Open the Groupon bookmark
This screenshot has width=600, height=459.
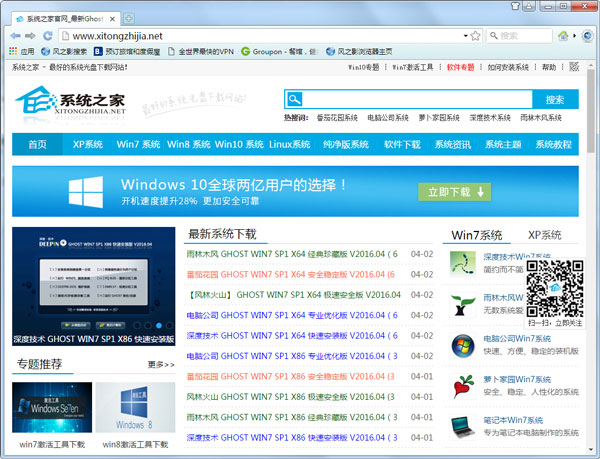[279, 51]
